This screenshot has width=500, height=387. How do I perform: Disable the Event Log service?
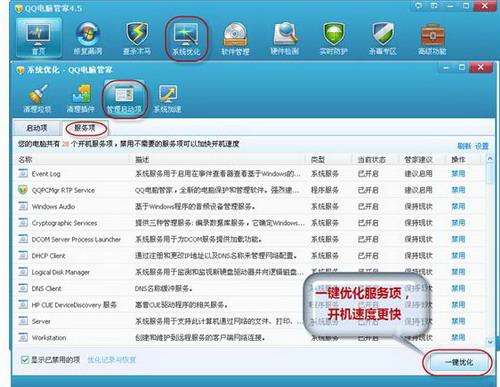pyautogui.click(x=458, y=173)
